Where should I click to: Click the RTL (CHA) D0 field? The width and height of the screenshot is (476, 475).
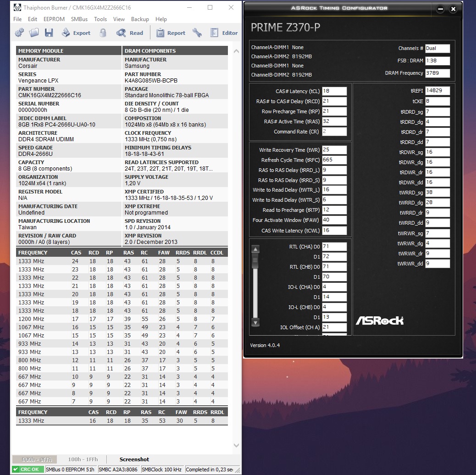click(x=334, y=247)
